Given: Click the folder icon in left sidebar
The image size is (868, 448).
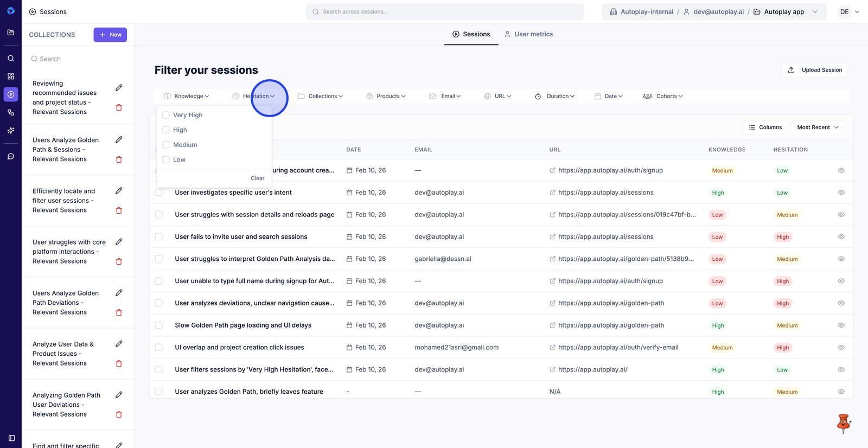Looking at the screenshot, I should (11, 33).
